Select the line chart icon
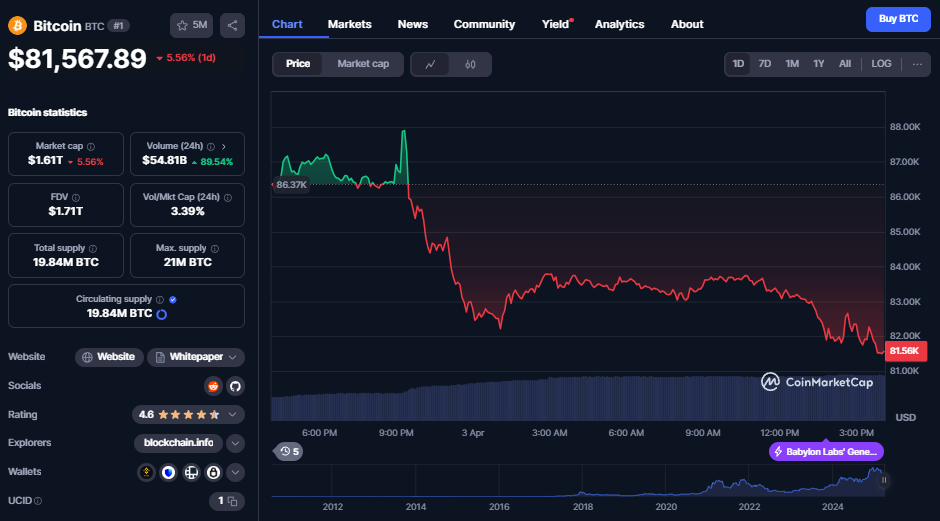 coord(430,64)
